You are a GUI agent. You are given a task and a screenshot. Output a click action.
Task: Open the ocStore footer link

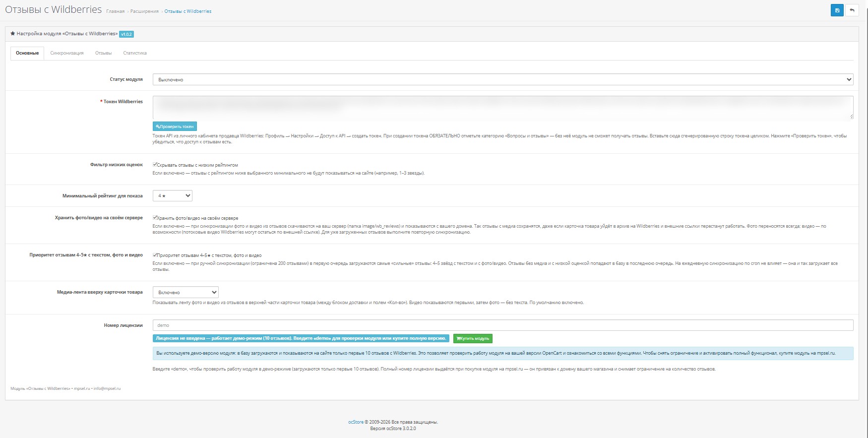pos(356,422)
